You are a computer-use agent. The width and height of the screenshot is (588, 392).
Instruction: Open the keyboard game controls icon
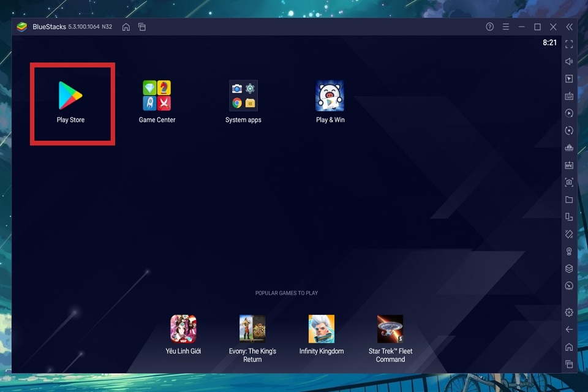click(x=569, y=96)
